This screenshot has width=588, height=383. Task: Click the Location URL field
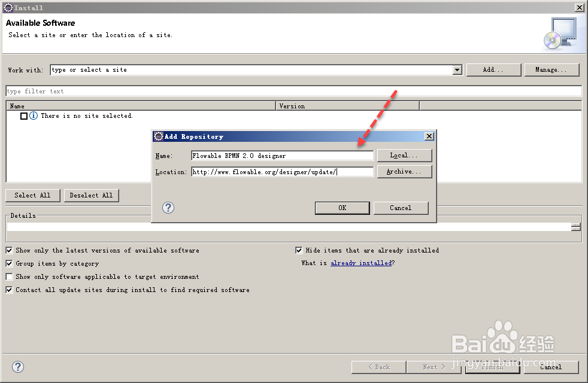click(x=282, y=172)
